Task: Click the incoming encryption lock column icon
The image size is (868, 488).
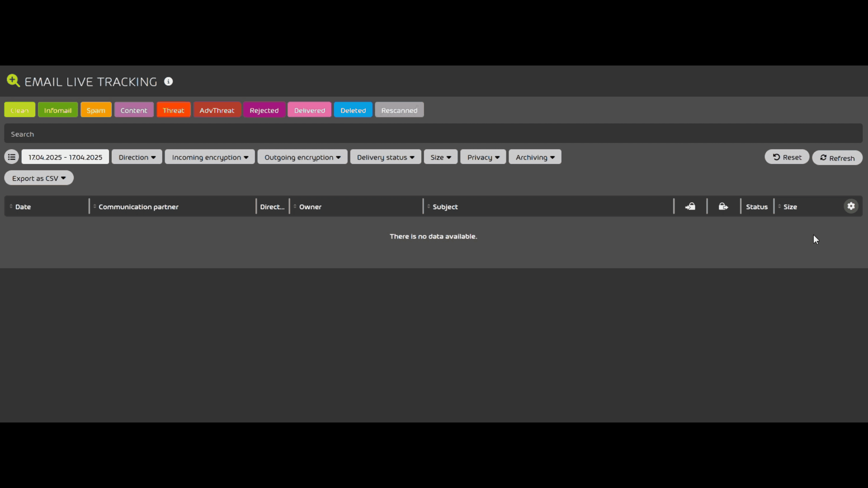Action: click(690, 206)
